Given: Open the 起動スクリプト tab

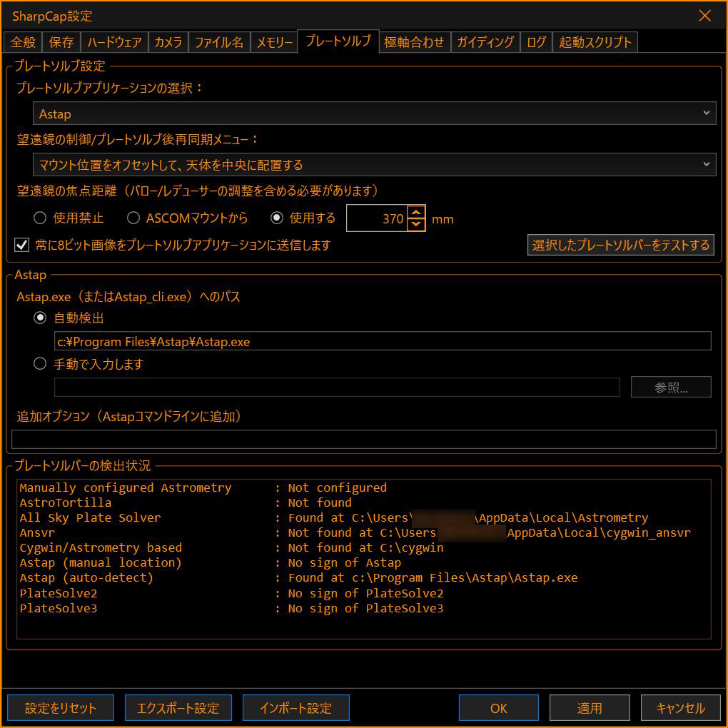Looking at the screenshot, I should click(x=595, y=42).
